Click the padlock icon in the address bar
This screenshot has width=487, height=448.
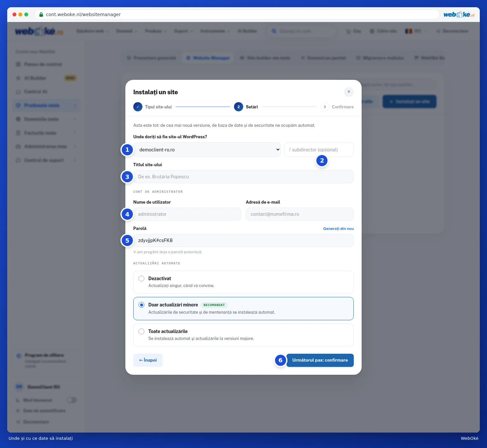pyautogui.click(x=41, y=14)
